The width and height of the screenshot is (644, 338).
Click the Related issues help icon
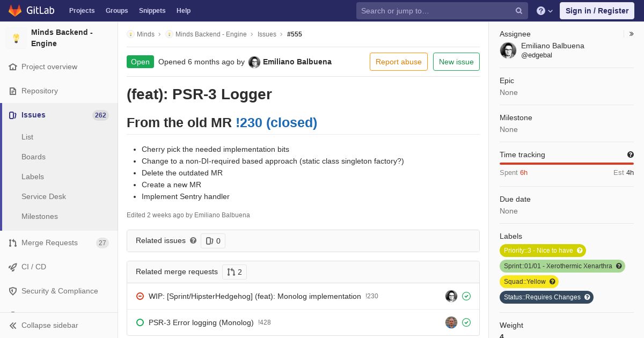pos(193,240)
